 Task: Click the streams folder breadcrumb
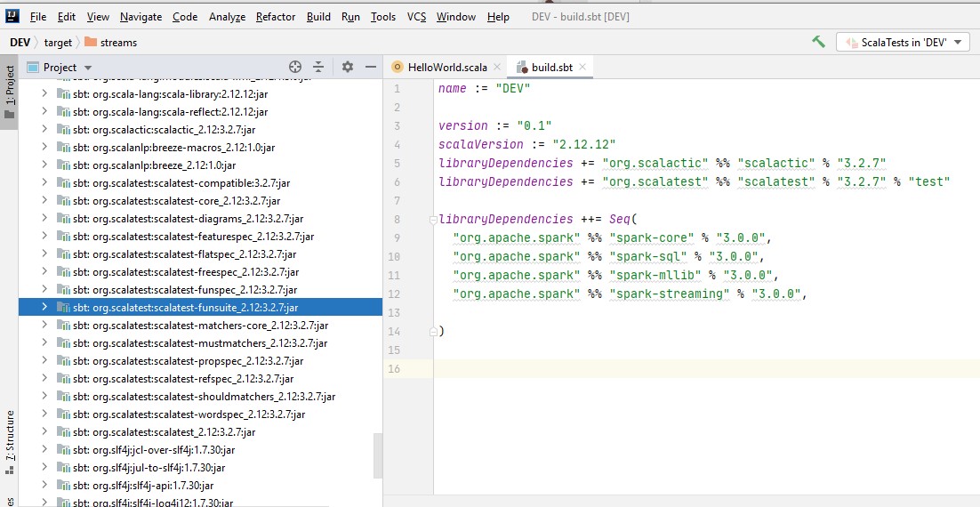point(110,43)
